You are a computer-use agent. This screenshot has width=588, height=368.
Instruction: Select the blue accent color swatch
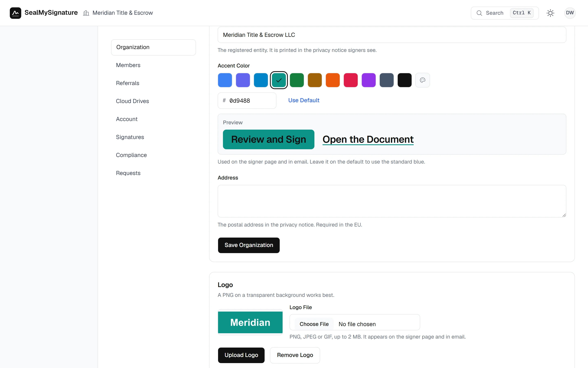(225, 80)
